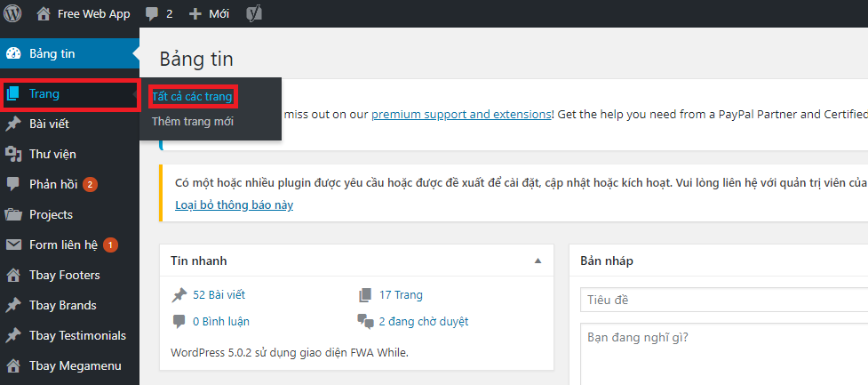Image resolution: width=868 pixels, height=385 pixels.
Task: Select Thêm trang mới submenu item
Action: coord(192,121)
